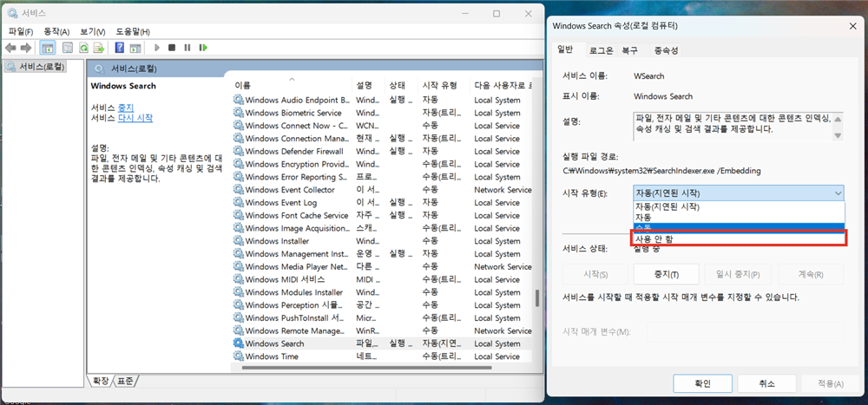This screenshot has width=868, height=405.
Task: Switch to the 로그온 tab
Action: pyautogui.click(x=601, y=50)
